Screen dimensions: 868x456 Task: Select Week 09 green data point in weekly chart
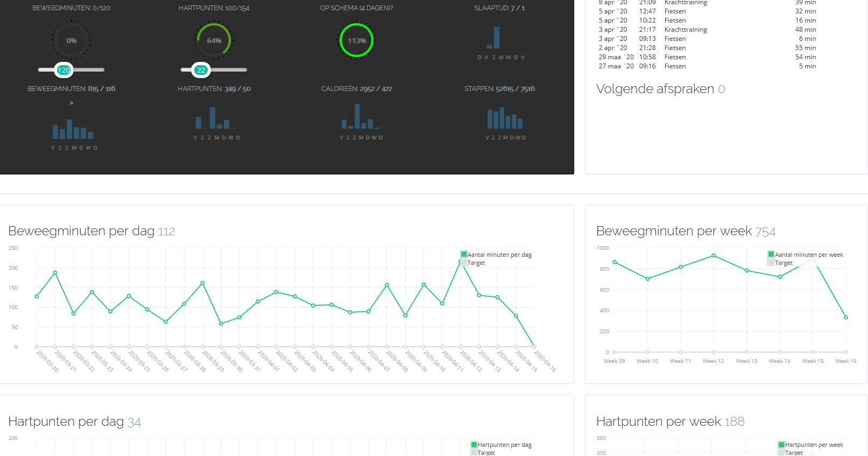pyautogui.click(x=615, y=262)
